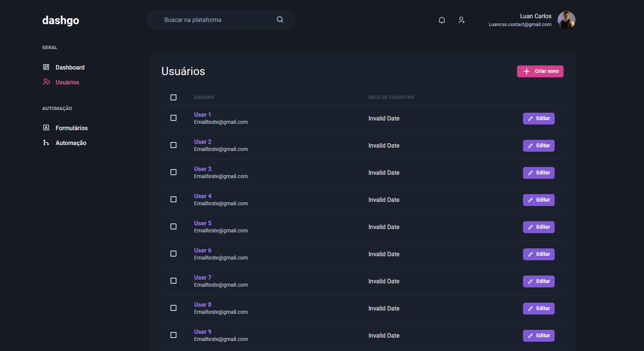Click Invalid Date in User 4 row

pyautogui.click(x=384, y=200)
